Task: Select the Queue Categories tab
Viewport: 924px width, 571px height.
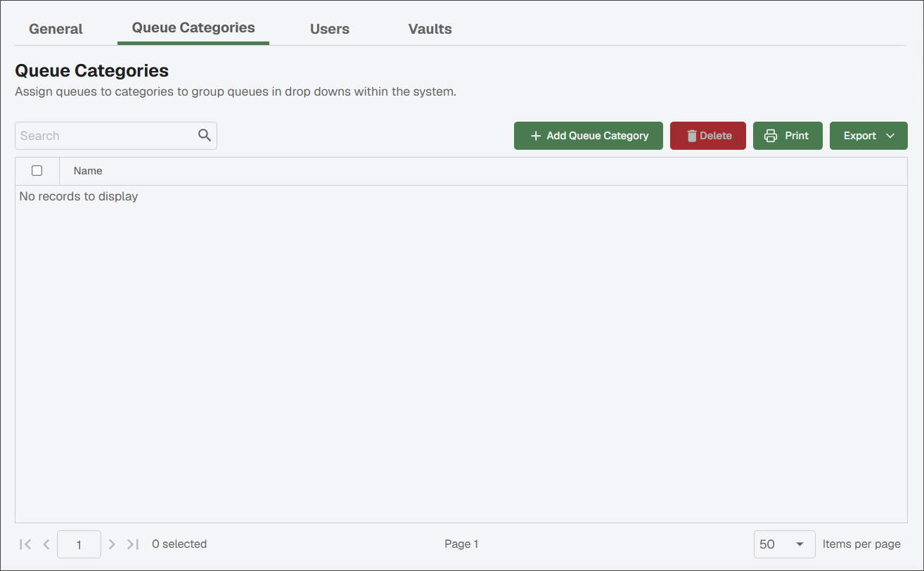Action: [x=193, y=28]
